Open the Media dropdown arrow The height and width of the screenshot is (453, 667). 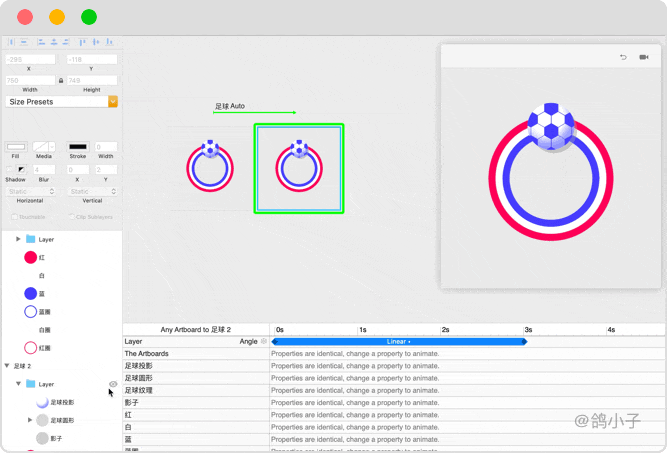pyautogui.click(x=52, y=147)
